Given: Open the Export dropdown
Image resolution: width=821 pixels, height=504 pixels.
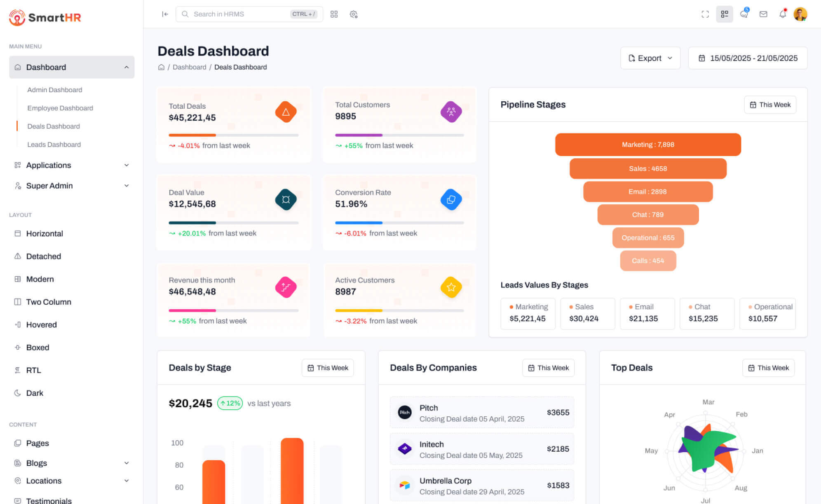Looking at the screenshot, I should click(x=650, y=58).
